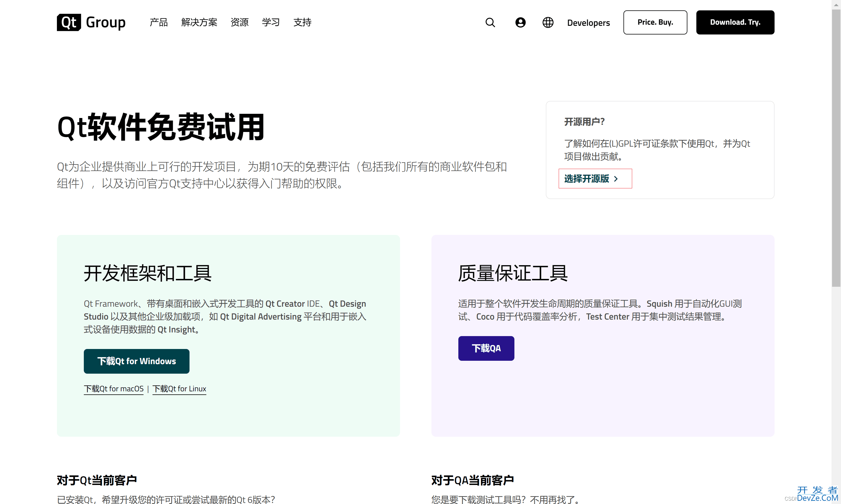This screenshot has width=841, height=504.
Task: Click the 开源用户? heading
Action: (x=584, y=122)
